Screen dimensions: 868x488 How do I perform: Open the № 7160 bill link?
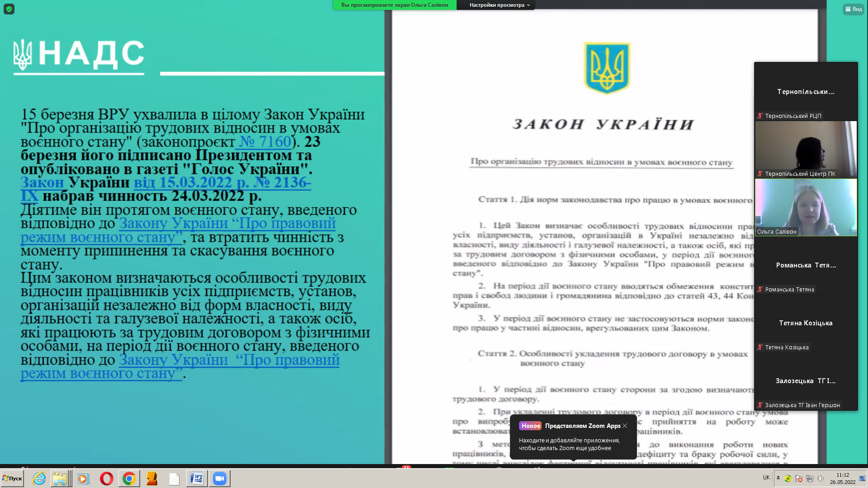(264, 142)
